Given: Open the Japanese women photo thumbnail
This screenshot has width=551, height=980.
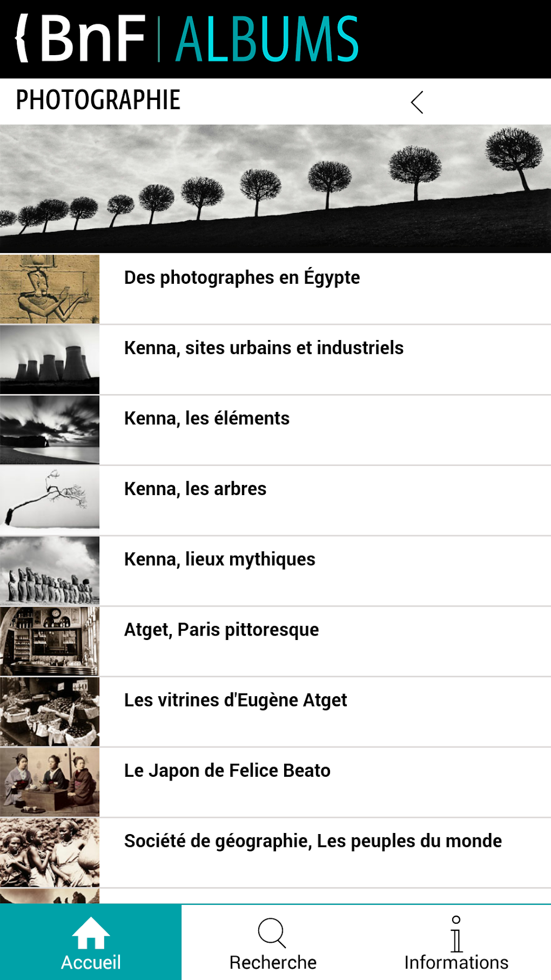Looking at the screenshot, I should [x=50, y=782].
